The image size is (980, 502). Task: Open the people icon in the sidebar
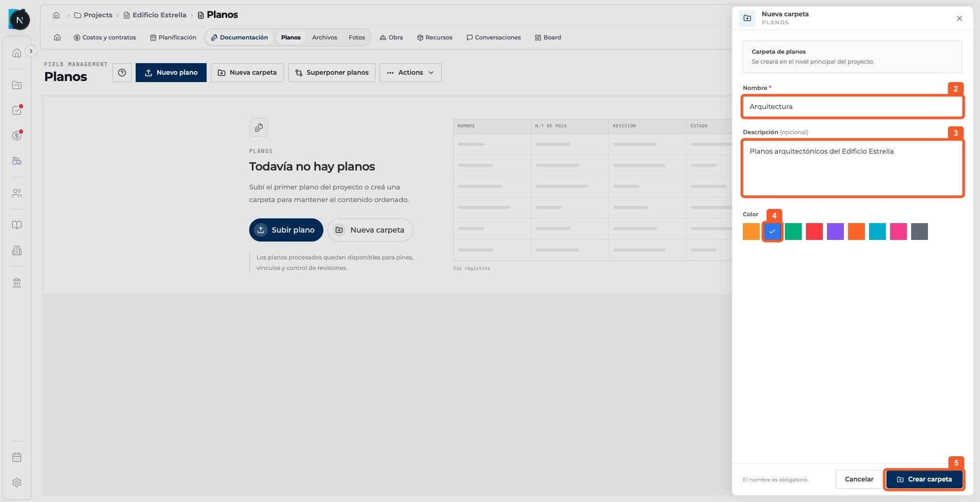click(17, 193)
